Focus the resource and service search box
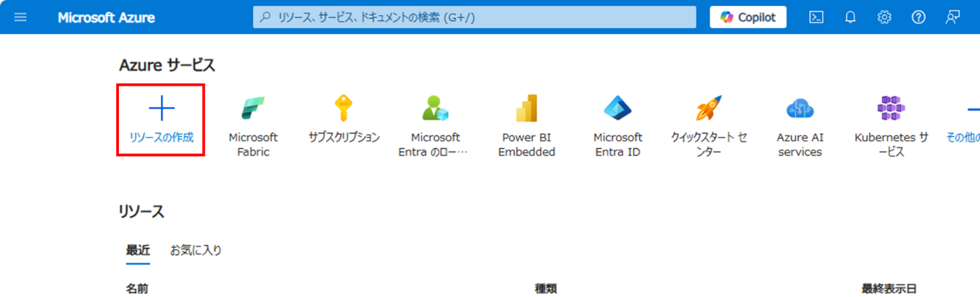This screenshot has height=297, width=980. 474,17
